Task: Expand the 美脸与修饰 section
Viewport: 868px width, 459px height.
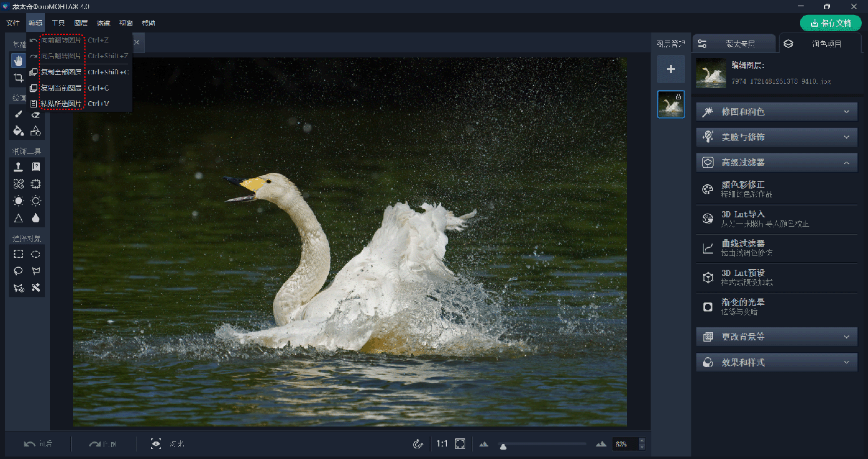Action: pos(777,137)
